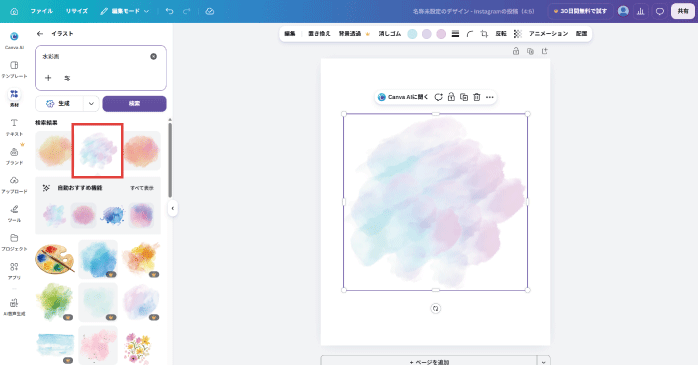Click the 生成 generate button
This screenshot has height=365, width=698.
pyautogui.click(x=59, y=103)
